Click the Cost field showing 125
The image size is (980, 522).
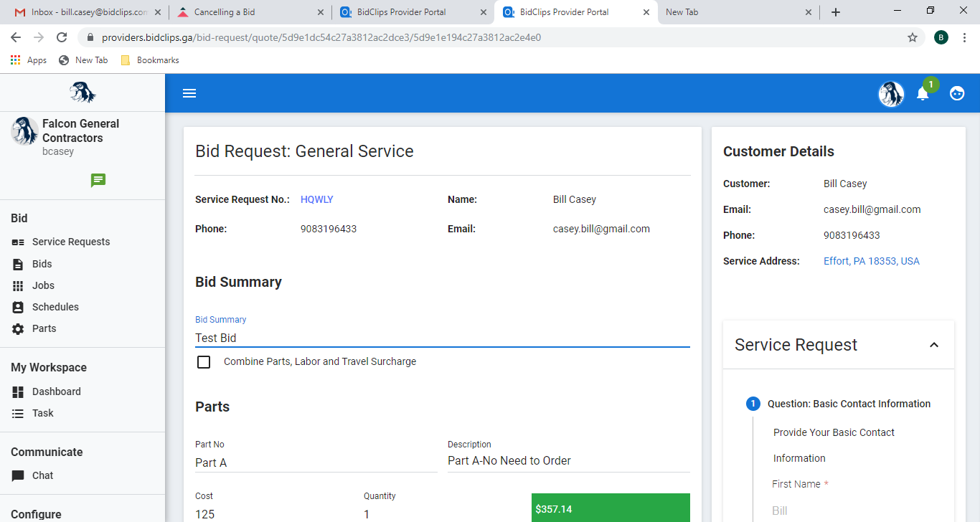coord(274,513)
